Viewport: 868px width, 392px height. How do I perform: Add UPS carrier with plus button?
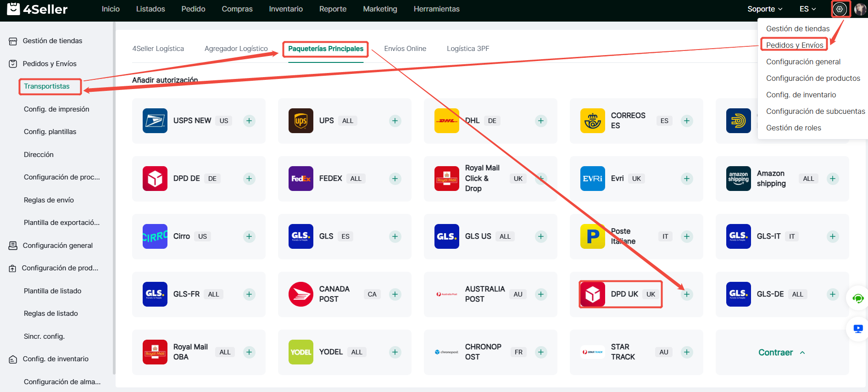395,121
